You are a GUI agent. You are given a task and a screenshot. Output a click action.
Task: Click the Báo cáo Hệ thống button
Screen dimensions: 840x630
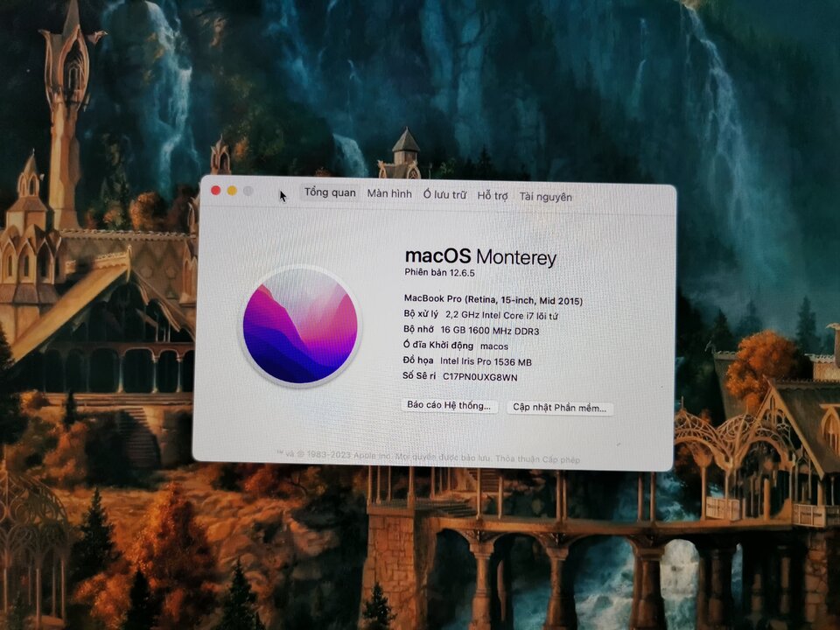[x=449, y=405]
